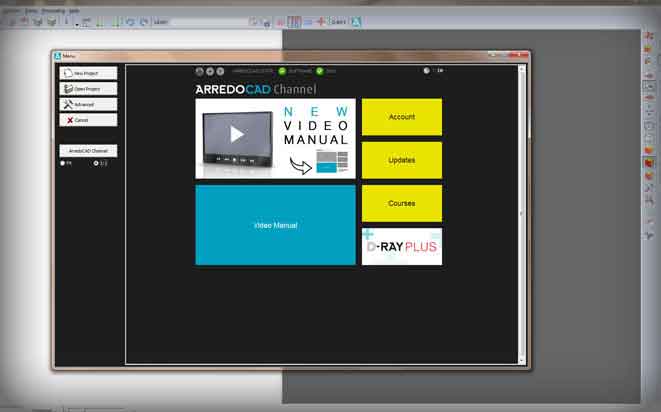Open the Advanced options button
The height and width of the screenshot is (412, 661).
(88, 105)
